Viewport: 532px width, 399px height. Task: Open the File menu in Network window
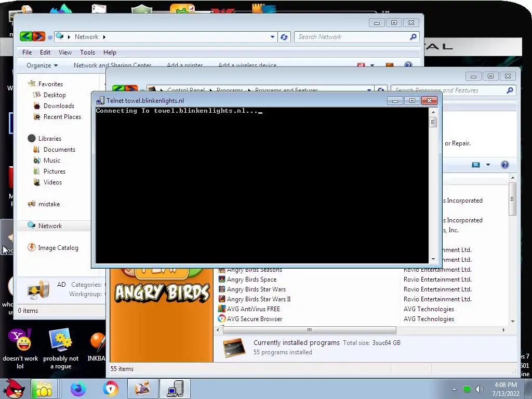(27, 52)
